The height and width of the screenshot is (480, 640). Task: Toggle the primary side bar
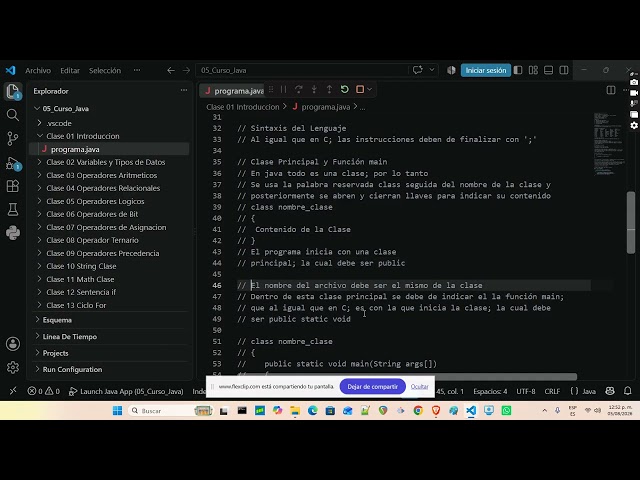[x=518, y=70]
